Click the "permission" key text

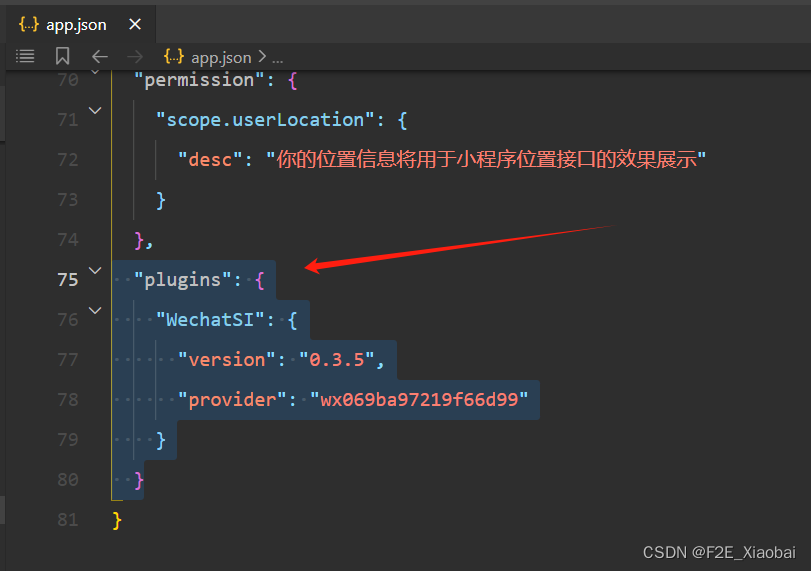(200, 80)
